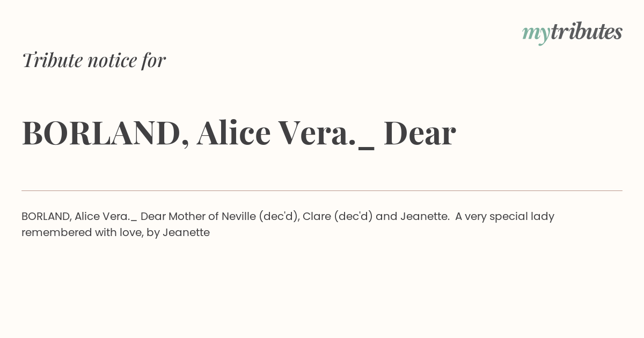Click the horizontal divider line below the title
The height and width of the screenshot is (338, 644).
(322, 190)
